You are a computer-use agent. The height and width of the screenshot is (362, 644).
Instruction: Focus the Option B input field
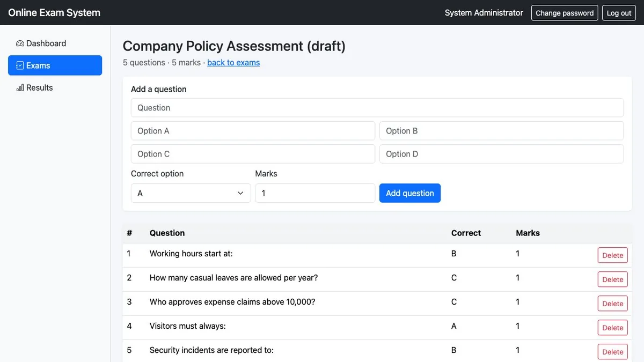tap(501, 131)
